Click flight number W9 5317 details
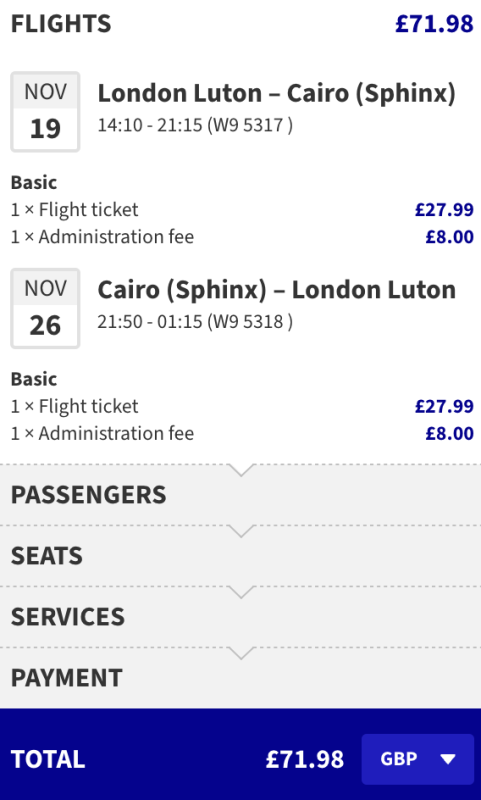This screenshot has width=481, height=800. coord(250,125)
